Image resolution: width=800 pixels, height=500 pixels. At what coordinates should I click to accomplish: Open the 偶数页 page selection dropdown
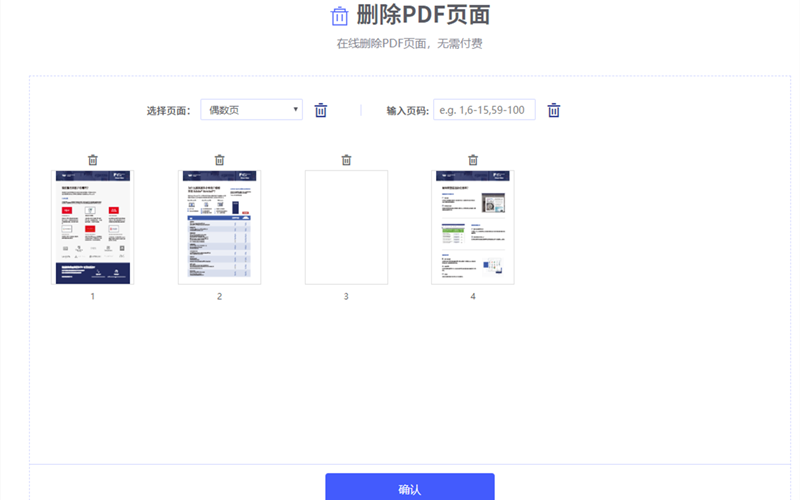pyautogui.click(x=250, y=110)
